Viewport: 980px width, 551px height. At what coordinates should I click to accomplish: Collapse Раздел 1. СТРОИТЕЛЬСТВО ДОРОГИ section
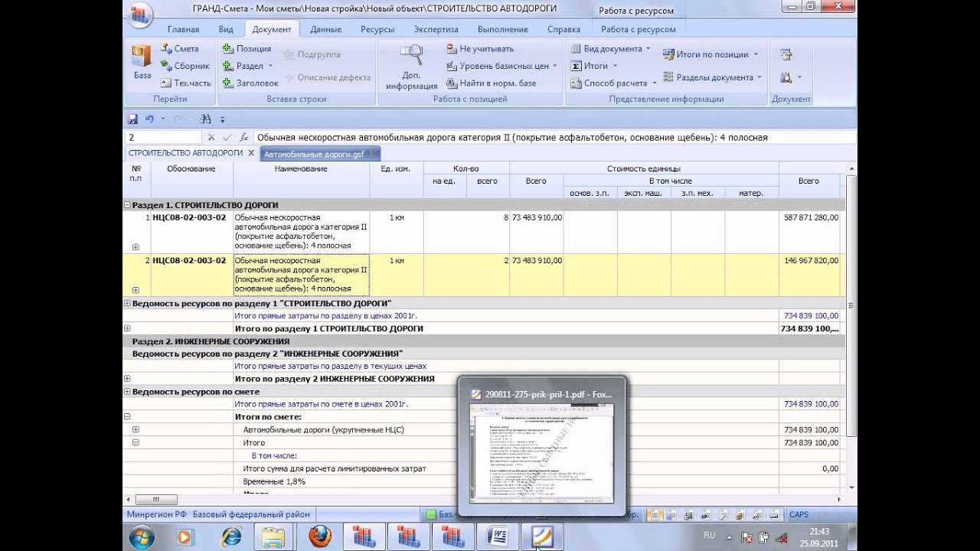pos(127,205)
